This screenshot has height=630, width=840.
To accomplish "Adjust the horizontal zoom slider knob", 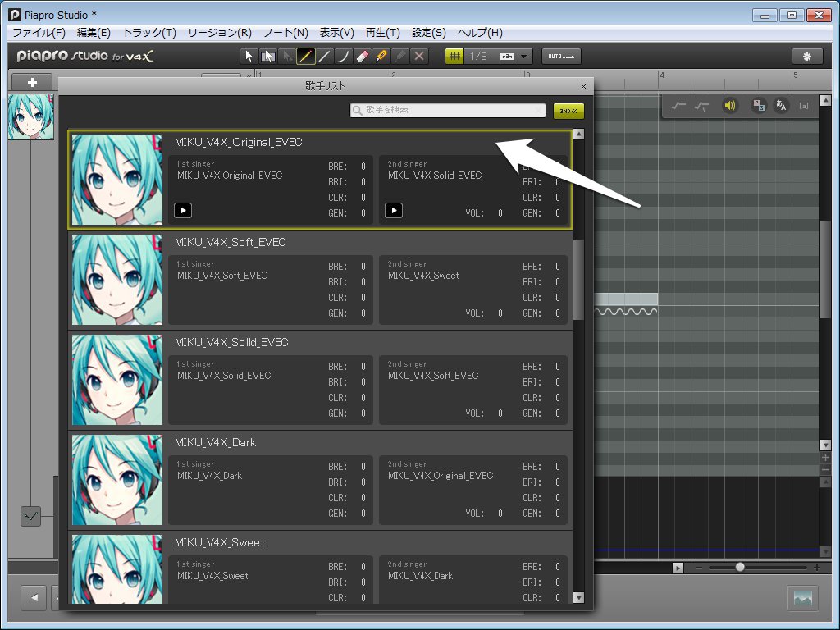I will (740, 567).
